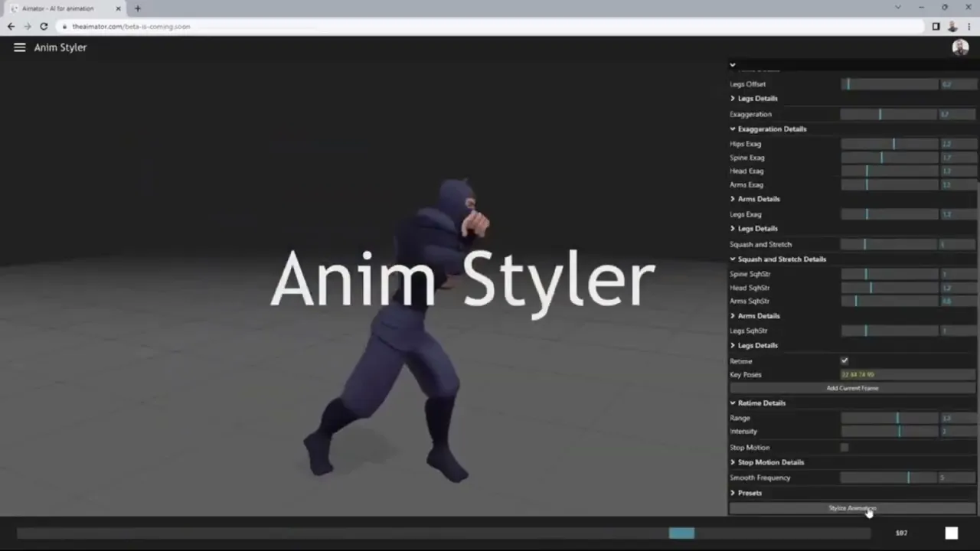The width and height of the screenshot is (980, 551).
Task: Click the frame number field showing 107
Action: point(902,533)
